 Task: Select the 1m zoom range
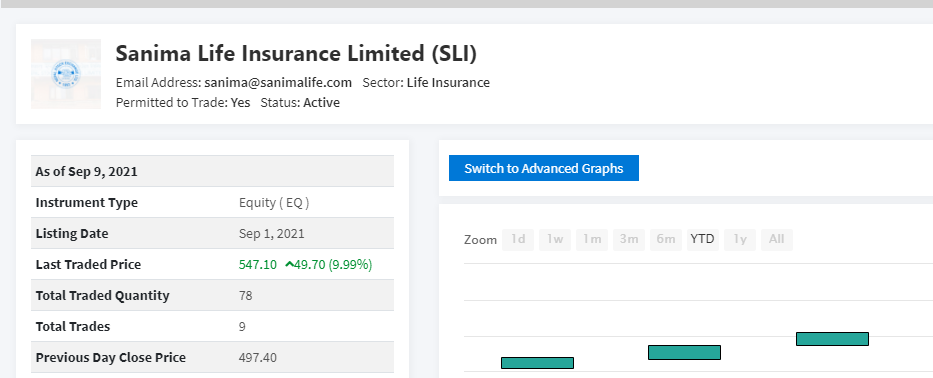pyautogui.click(x=592, y=239)
